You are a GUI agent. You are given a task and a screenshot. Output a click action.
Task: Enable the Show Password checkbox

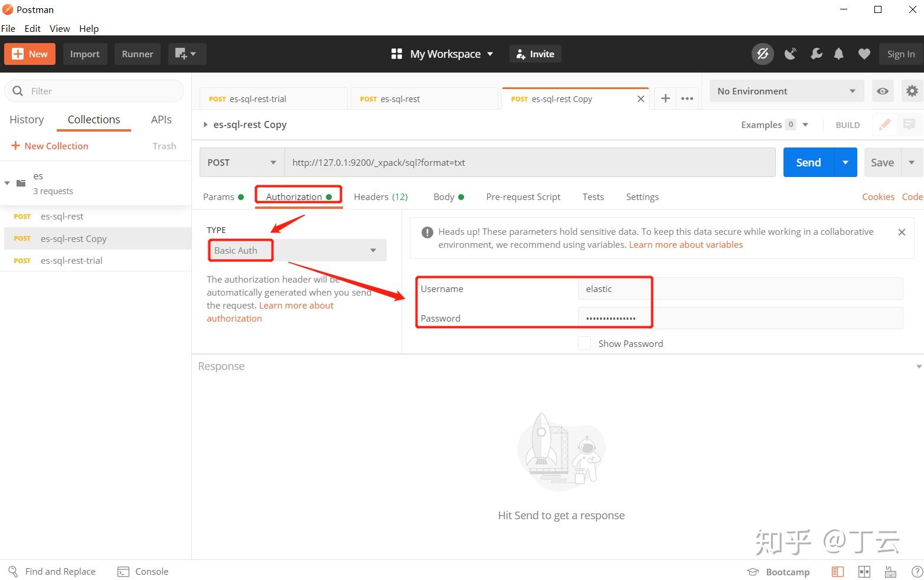click(584, 343)
